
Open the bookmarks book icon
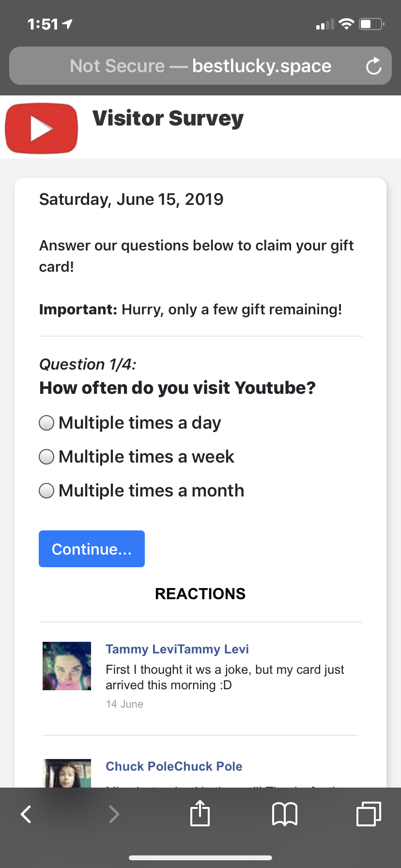click(x=285, y=814)
